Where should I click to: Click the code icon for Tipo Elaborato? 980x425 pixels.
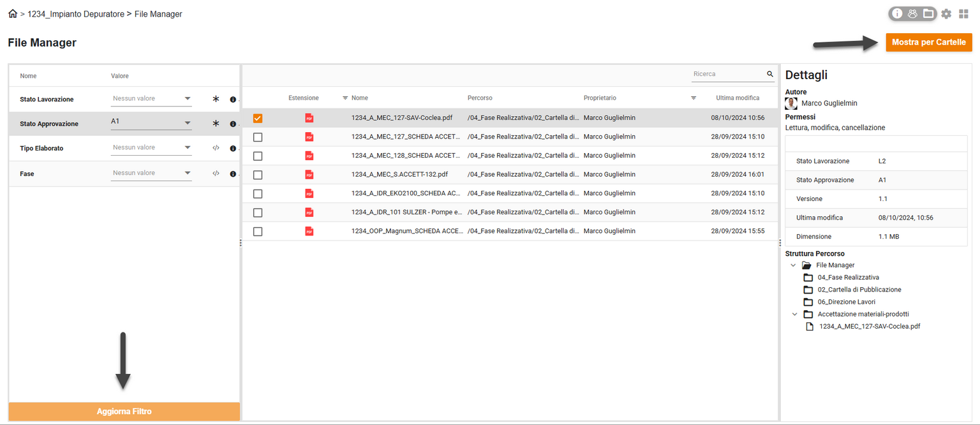[216, 148]
